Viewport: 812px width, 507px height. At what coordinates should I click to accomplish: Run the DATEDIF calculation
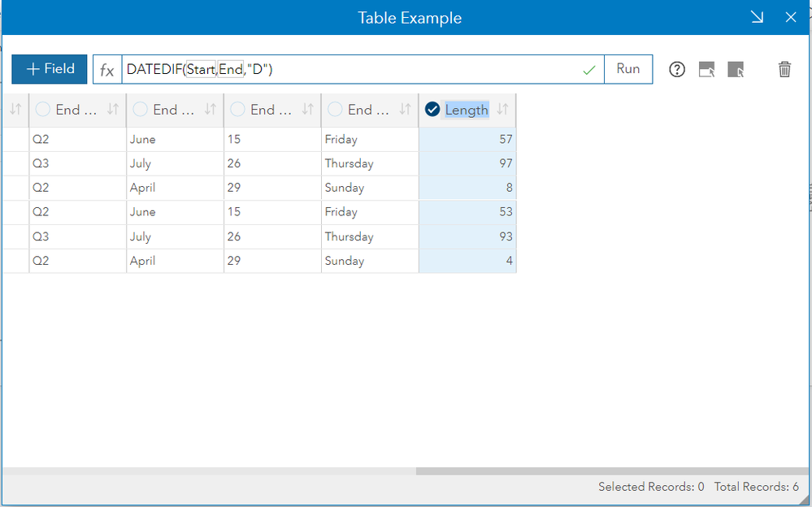(x=628, y=69)
